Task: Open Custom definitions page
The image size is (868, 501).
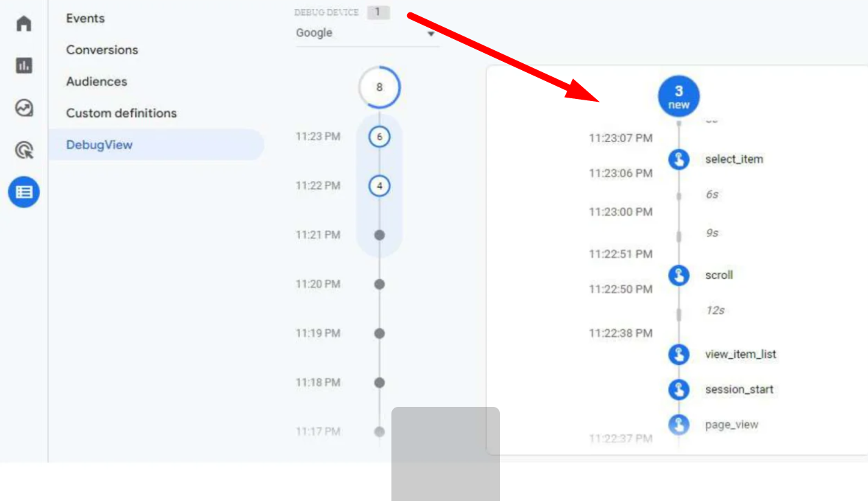Action: coord(121,113)
